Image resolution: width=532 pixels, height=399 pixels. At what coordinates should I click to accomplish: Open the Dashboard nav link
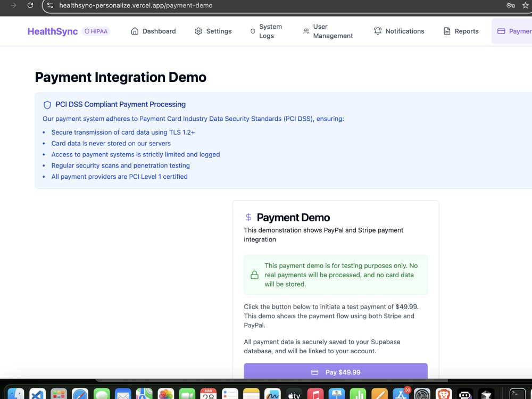click(153, 31)
